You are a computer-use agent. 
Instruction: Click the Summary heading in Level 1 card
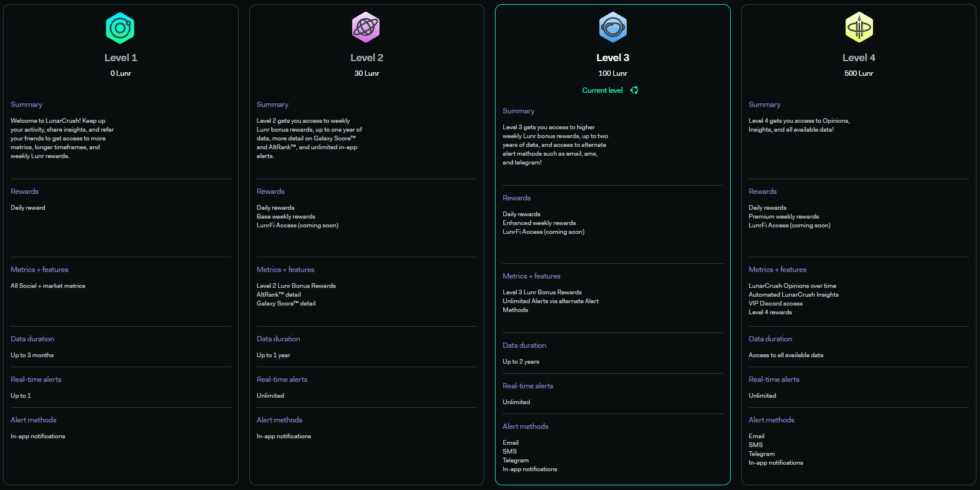[x=26, y=105]
